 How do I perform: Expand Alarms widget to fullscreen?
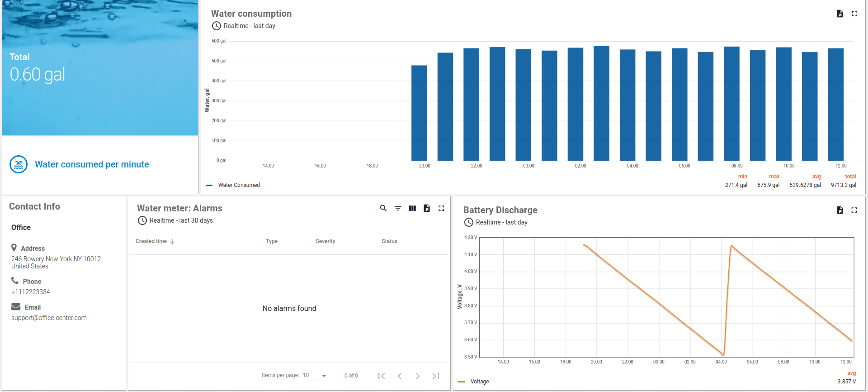(x=441, y=208)
